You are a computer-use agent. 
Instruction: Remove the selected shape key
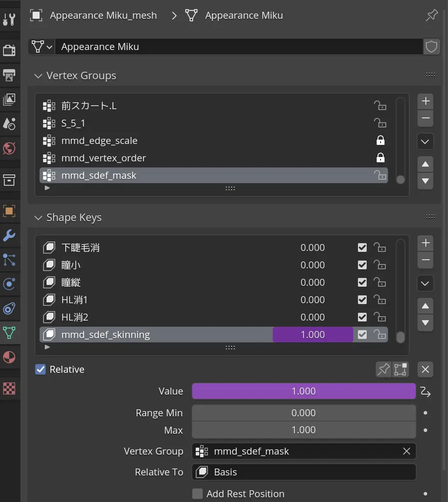tap(425, 260)
